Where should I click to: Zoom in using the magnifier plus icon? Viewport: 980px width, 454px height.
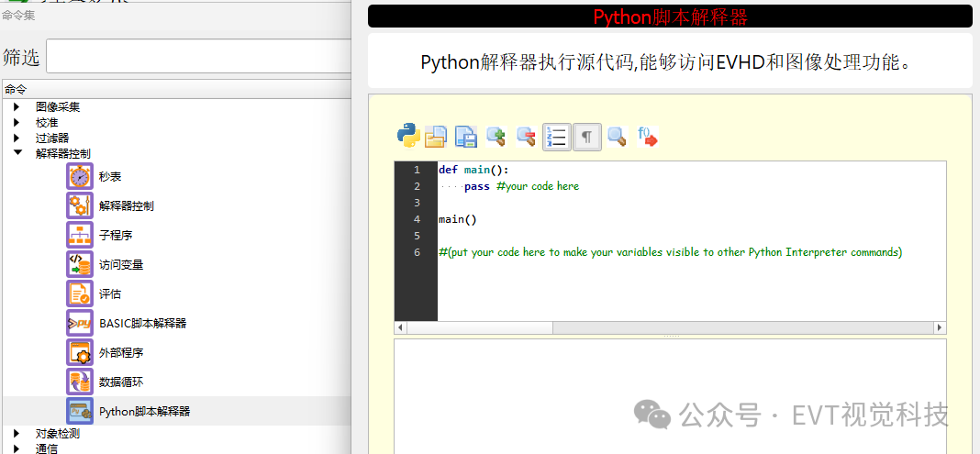(x=496, y=136)
